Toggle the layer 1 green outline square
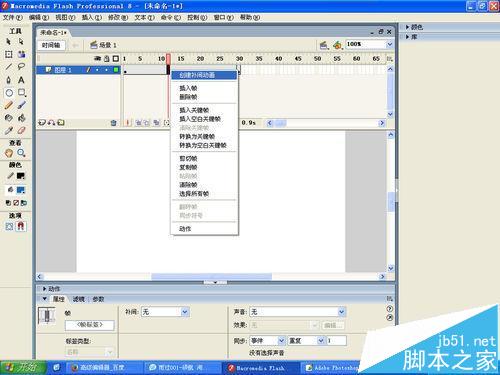Viewport: 500px width, 375px height. (116, 70)
